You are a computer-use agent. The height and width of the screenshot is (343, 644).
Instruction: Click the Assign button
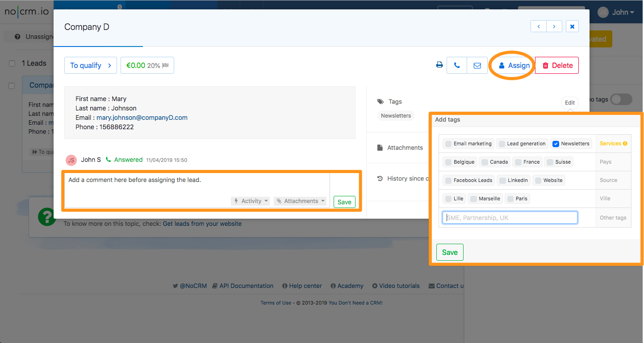514,66
